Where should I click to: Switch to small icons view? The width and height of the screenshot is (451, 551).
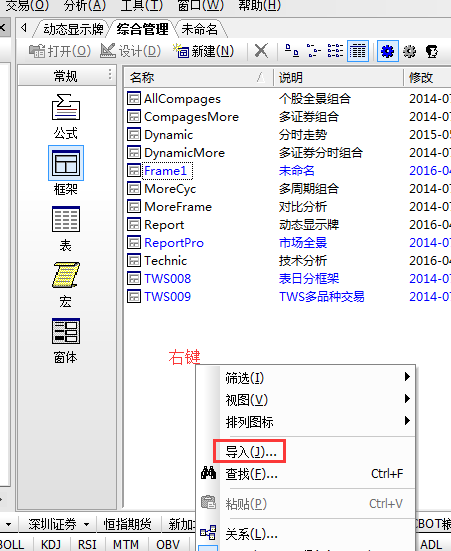click(314, 51)
